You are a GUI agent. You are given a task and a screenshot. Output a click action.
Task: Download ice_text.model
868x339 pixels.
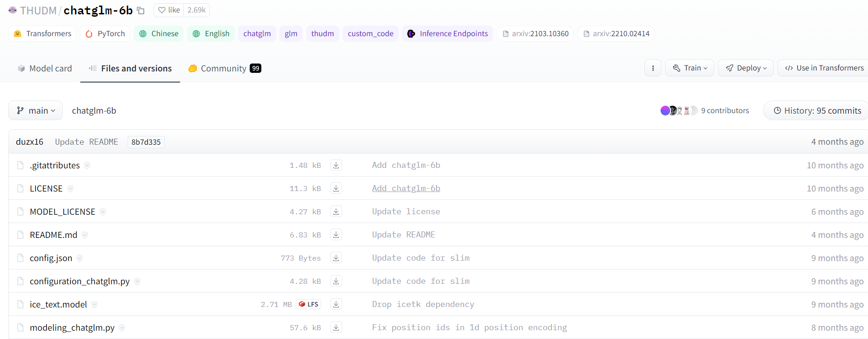tap(336, 304)
